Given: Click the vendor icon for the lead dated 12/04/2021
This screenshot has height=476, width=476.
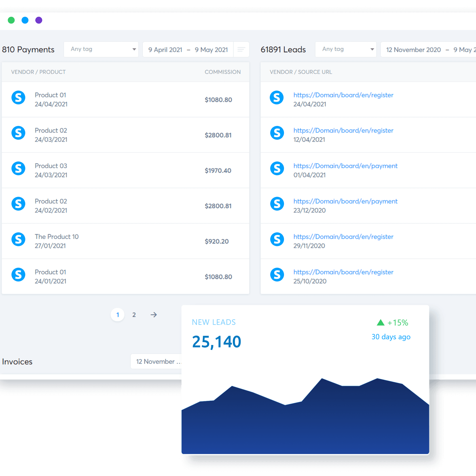Looking at the screenshot, I should coord(277,133).
